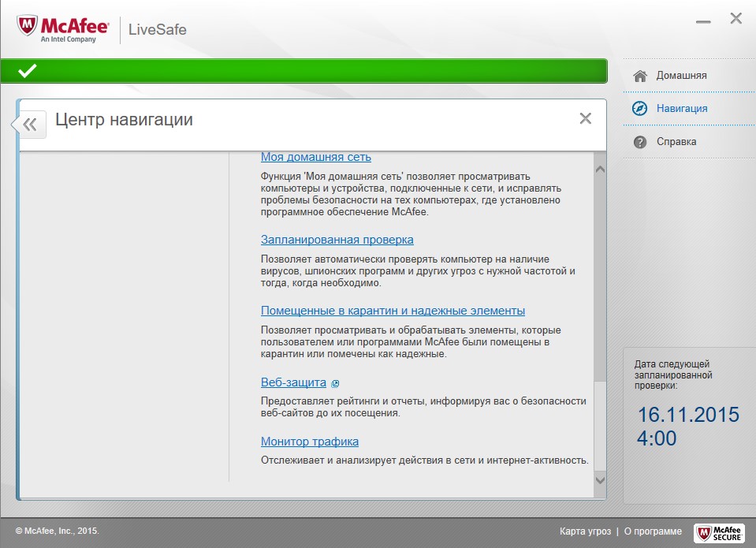Minimize the McAfee window
Image resolution: width=756 pixels, height=548 pixels.
point(703,22)
